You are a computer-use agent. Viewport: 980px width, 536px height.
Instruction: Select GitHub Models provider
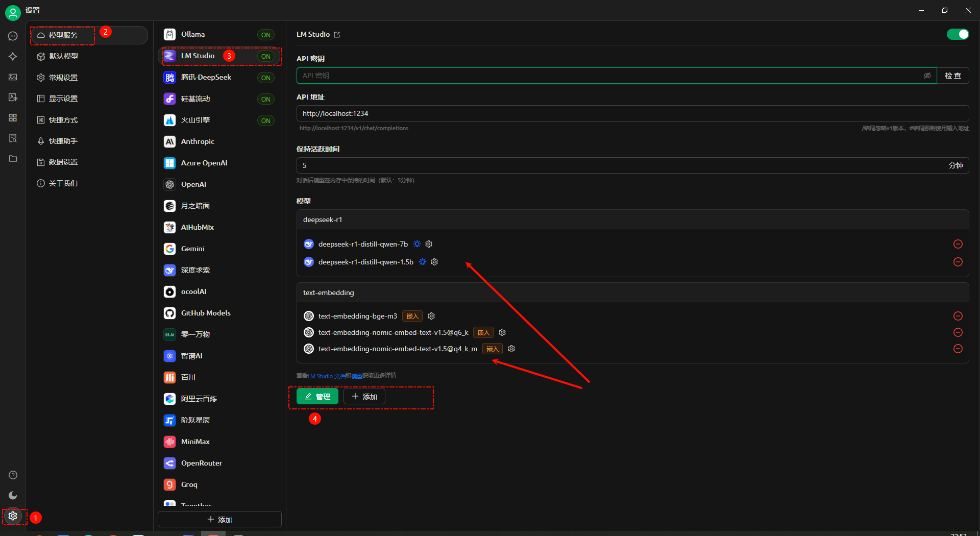pyautogui.click(x=219, y=313)
